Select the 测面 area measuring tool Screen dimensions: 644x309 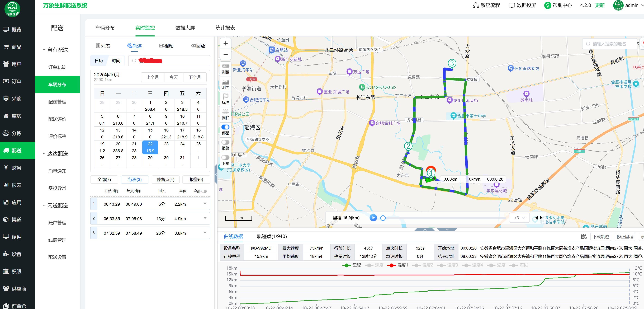[x=225, y=84]
